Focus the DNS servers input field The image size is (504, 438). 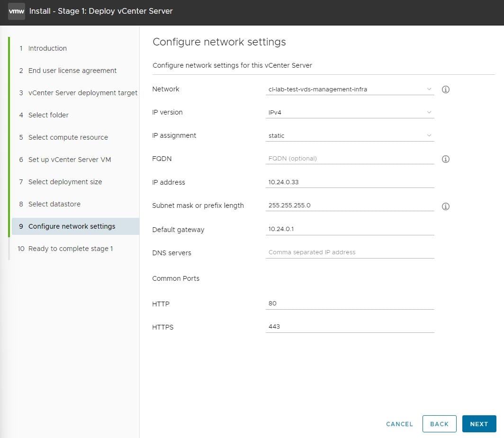350,252
